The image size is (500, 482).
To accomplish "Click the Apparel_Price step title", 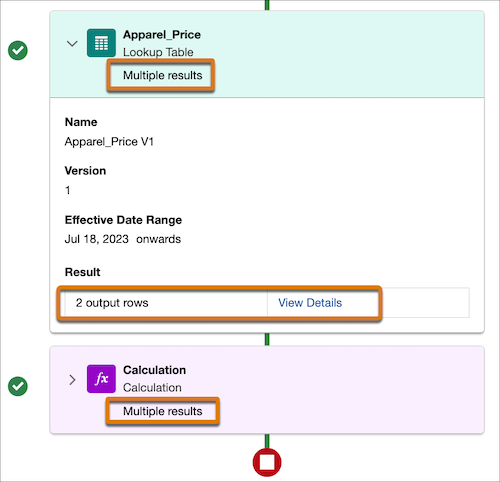I will (x=162, y=35).
